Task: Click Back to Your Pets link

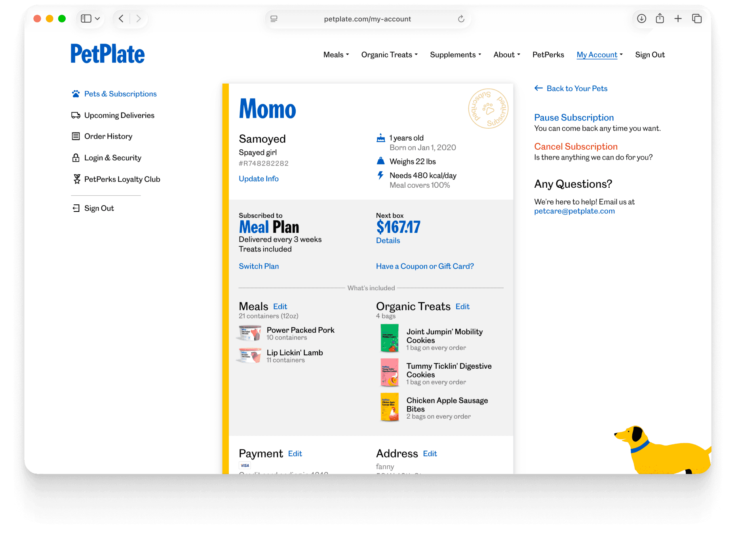Action: [x=577, y=88]
